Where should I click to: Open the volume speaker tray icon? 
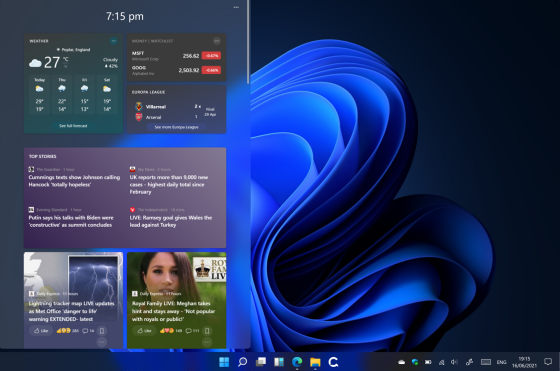click(454, 362)
